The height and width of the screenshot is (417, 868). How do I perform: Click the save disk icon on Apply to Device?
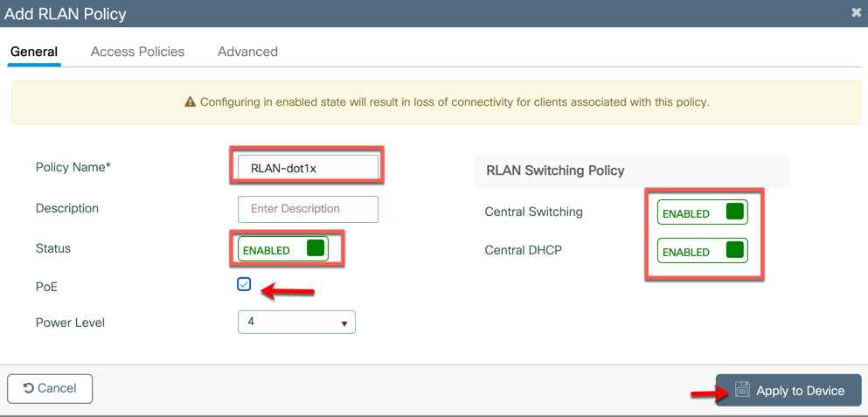pos(742,390)
